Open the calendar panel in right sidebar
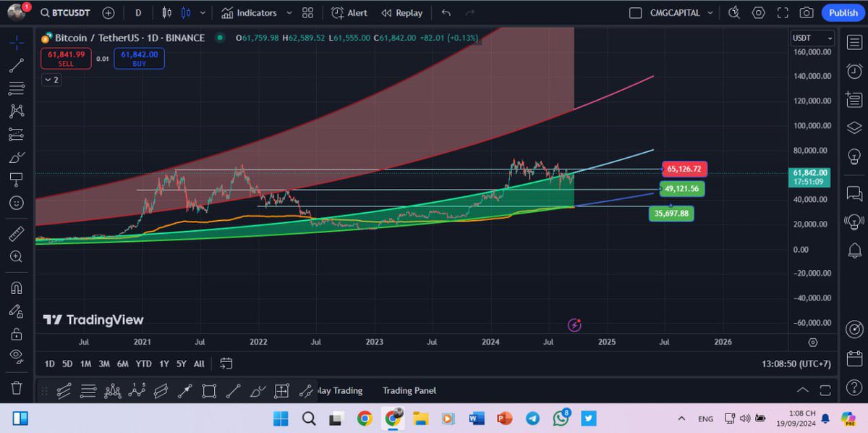 tap(854, 358)
